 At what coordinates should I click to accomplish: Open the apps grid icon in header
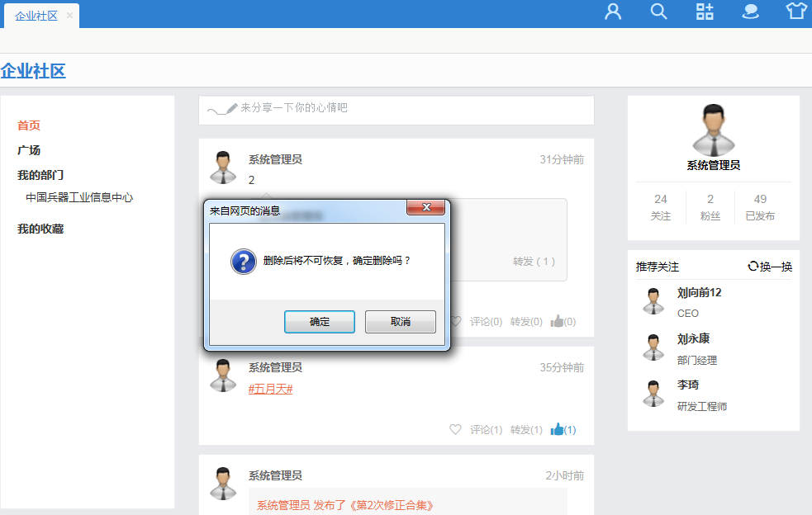click(705, 12)
